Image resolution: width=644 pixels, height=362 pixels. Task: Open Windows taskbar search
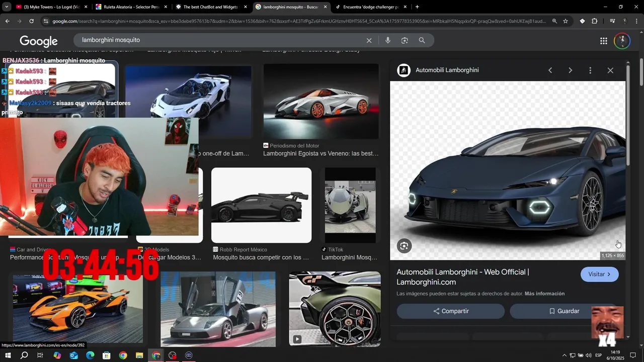(x=24, y=355)
